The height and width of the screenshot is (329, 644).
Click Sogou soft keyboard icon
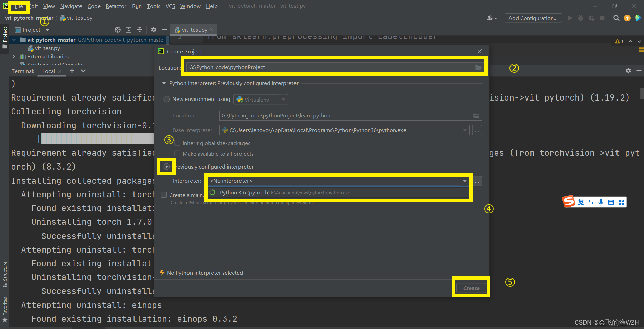pyautogui.click(x=611, y=202)
